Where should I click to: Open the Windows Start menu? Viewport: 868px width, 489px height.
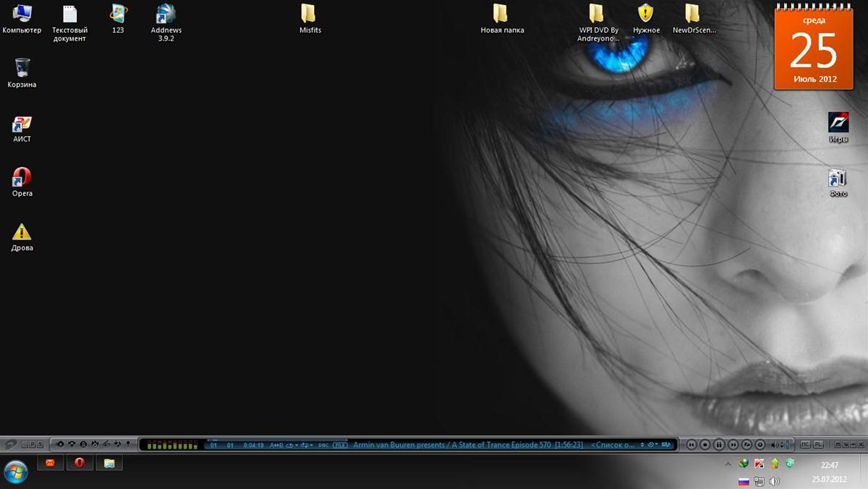click(15, 472)
